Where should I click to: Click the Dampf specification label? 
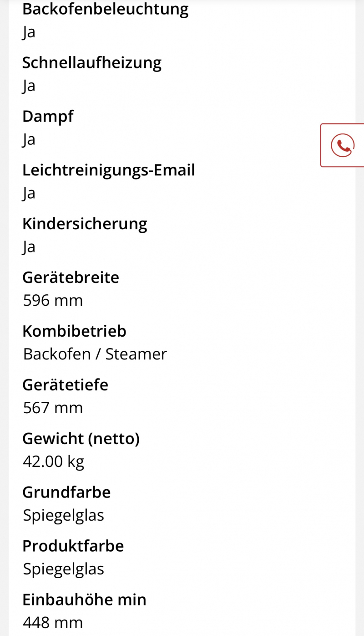48,116
